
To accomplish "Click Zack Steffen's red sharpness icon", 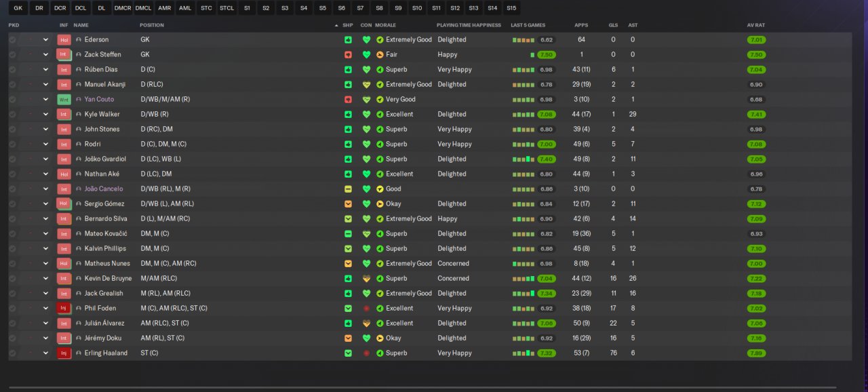I will click(348, 54).
